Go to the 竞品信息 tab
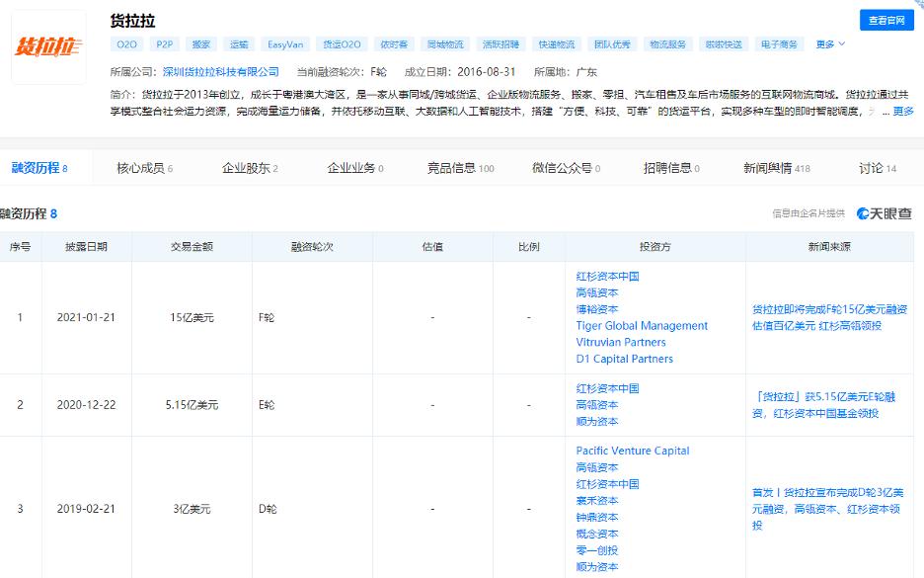 click(461, 168)
